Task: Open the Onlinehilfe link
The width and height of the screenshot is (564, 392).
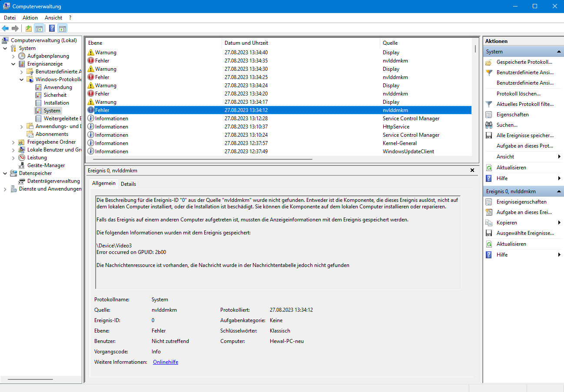Action: (x=166, y=362)
